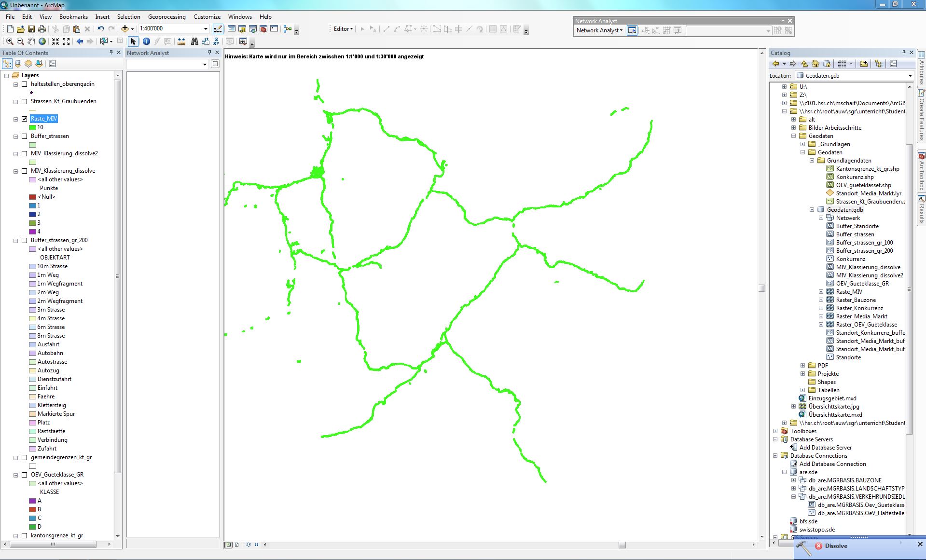
Task: Expand the Raster_Bauzone catalog item
Action: (821, 300)
